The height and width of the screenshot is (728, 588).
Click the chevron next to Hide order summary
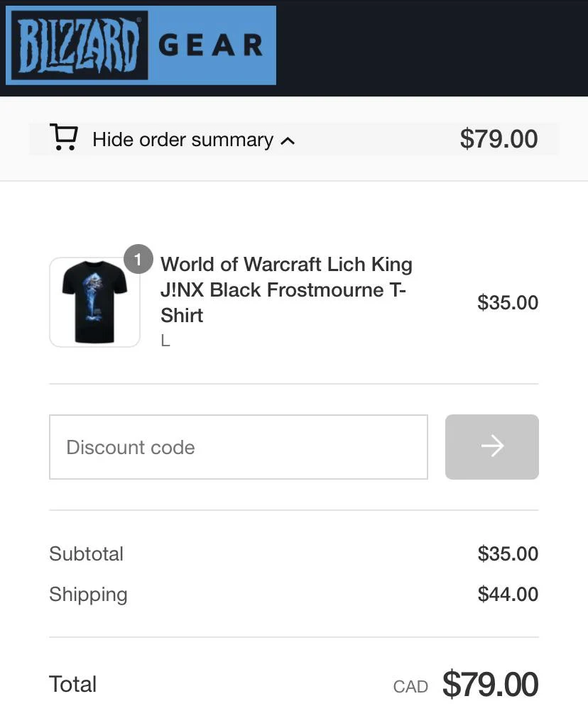tap(288, 140)
